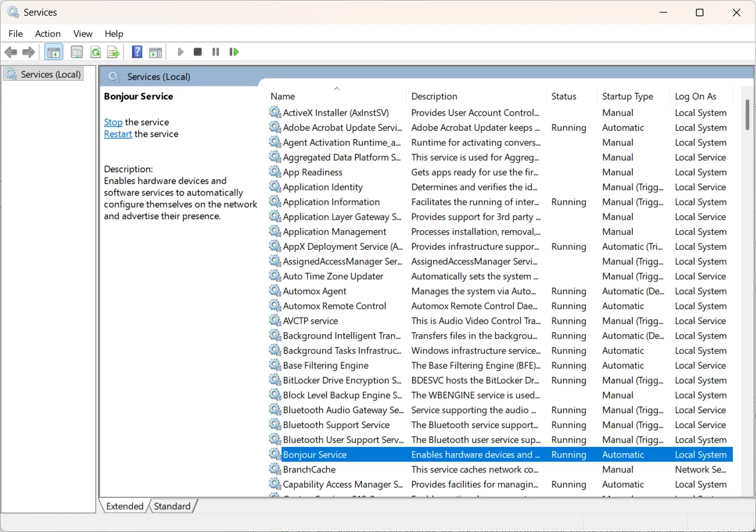Select the Automox Remote Control service
Viewport: 756px width, 532px height.
501,306
